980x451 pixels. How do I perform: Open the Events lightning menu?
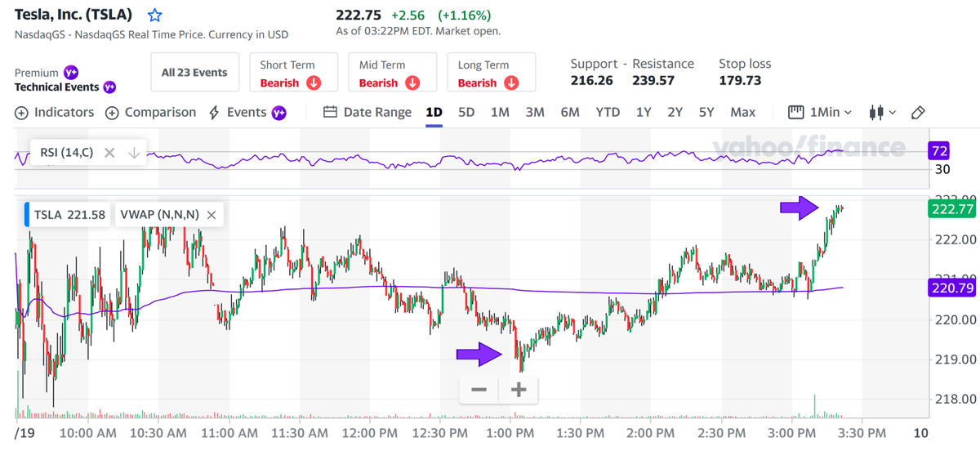[x=249, y=112]
